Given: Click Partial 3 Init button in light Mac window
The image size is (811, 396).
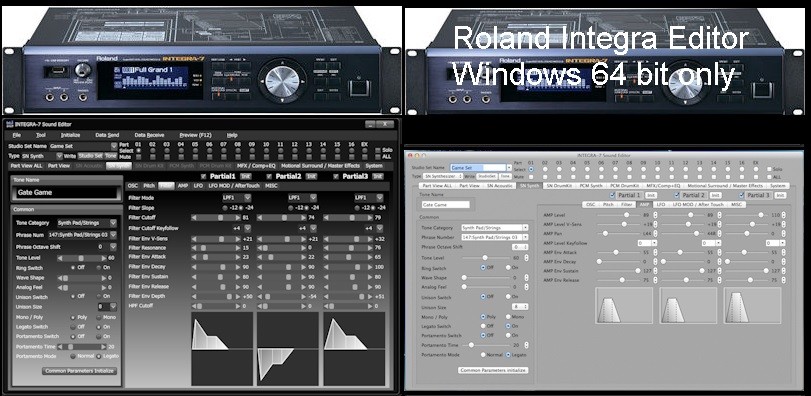Looking at the screenshot, I should pyautogui.click(x=779, y=195).
